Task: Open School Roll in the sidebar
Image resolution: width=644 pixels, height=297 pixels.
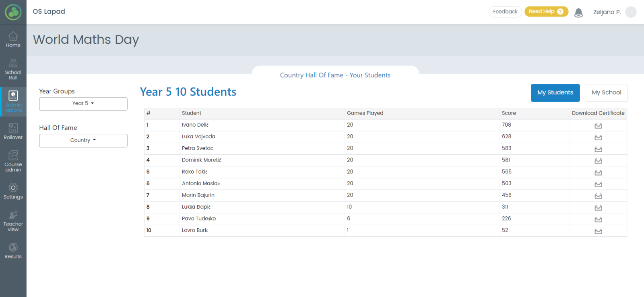Action: click(x=13, y=69)
